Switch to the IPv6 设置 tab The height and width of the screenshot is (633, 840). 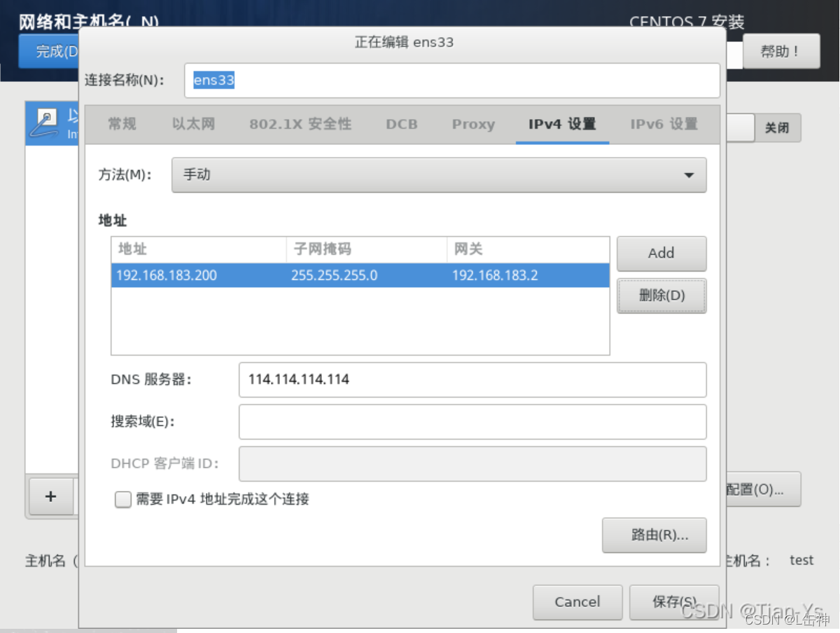pyautogui.click(x=664, y=125)
